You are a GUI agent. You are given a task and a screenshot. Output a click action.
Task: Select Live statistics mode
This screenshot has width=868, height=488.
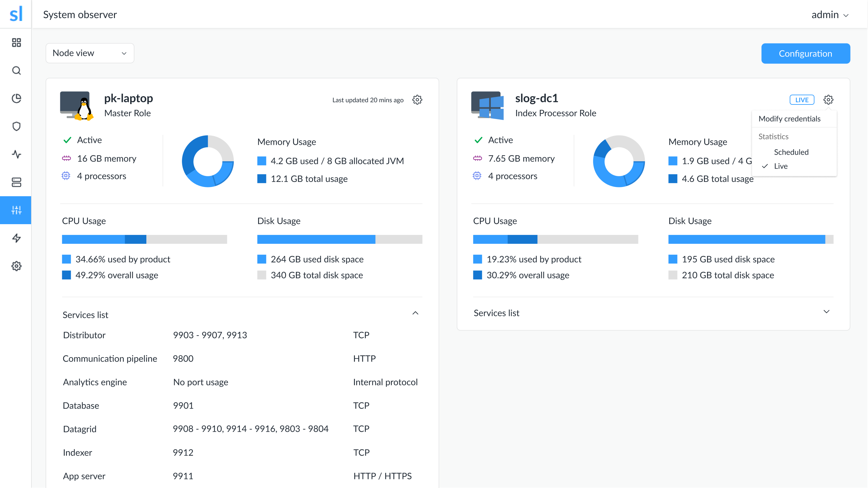click(x=781, y=166)
